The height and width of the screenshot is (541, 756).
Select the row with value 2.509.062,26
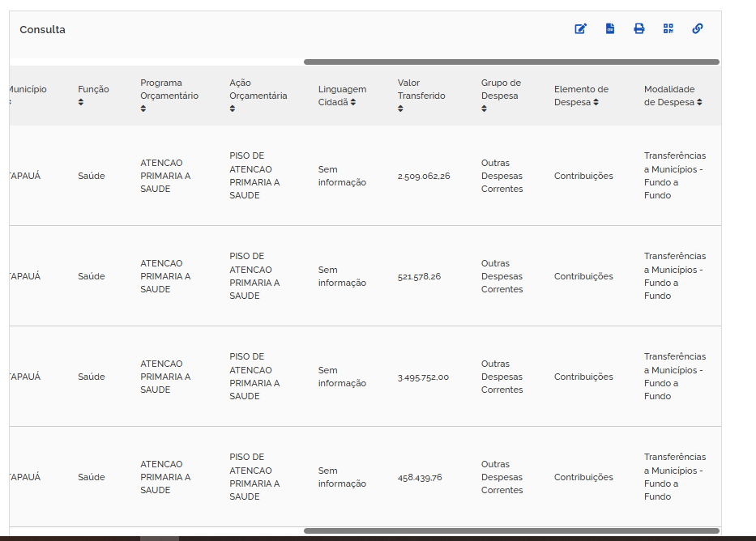pos(365,176)
